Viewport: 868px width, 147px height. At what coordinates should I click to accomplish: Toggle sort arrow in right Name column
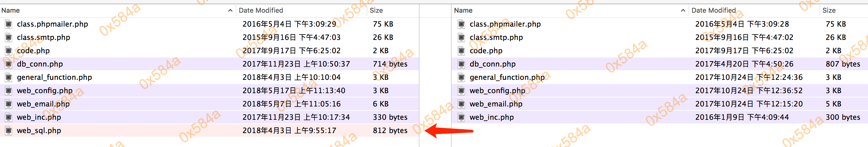683,10
